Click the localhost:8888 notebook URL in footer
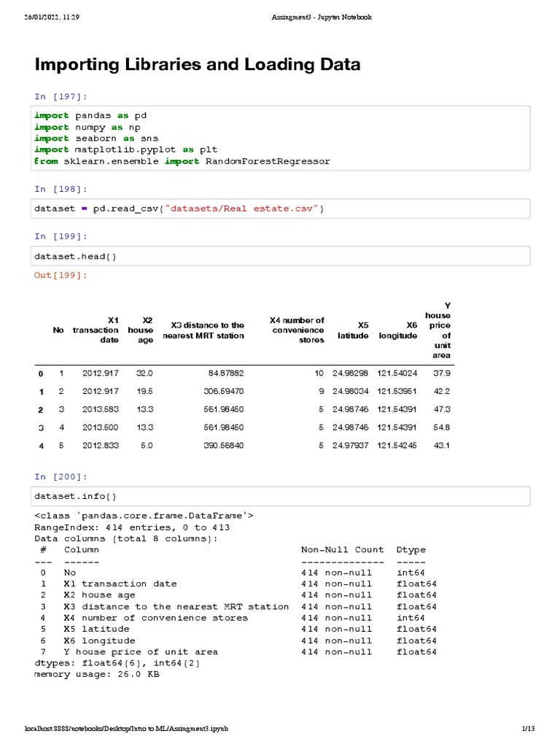Image resolution: width=560 pixels, height=747 pixels. pos(126,729)
